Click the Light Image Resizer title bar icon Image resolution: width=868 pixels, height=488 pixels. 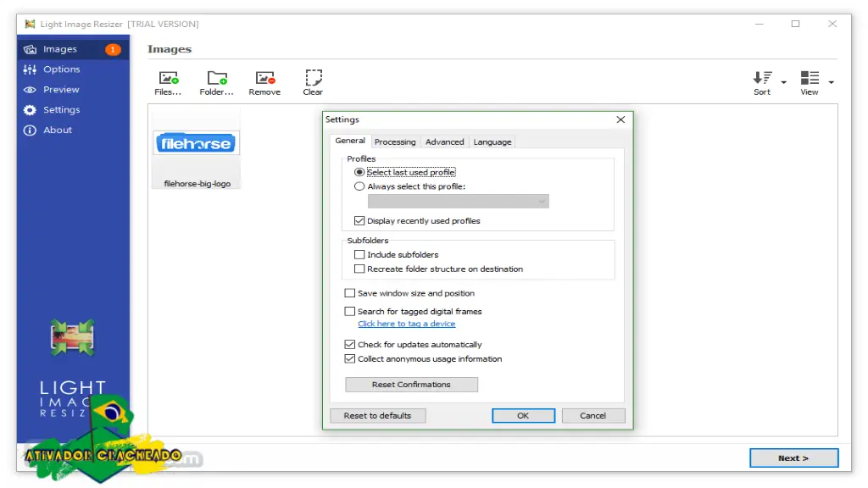(x=30, y=24)
